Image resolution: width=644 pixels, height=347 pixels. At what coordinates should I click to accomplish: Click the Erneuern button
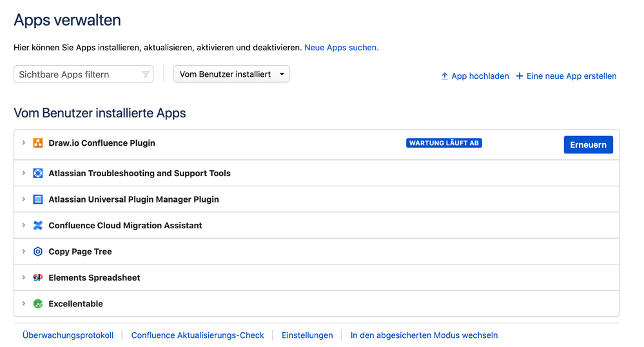tap(588, 144)
